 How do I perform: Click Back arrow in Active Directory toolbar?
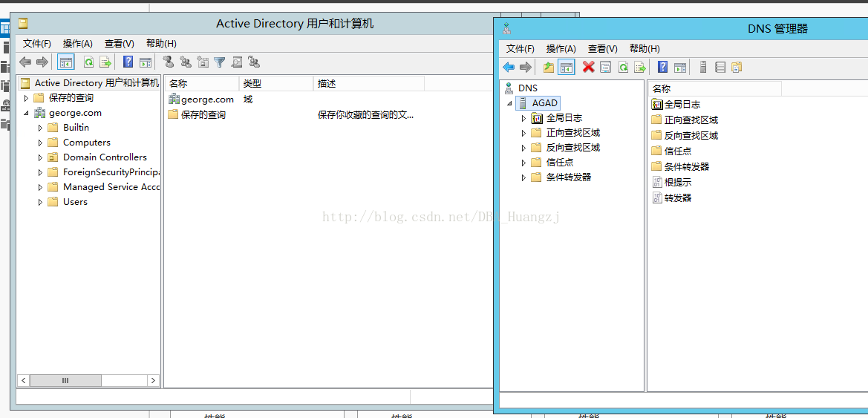click(x=25, y=62)
